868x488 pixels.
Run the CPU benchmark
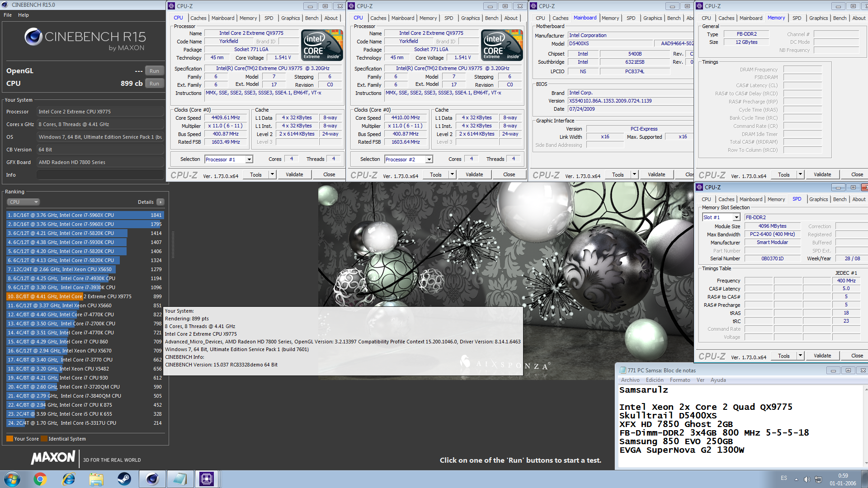[154, 84]
